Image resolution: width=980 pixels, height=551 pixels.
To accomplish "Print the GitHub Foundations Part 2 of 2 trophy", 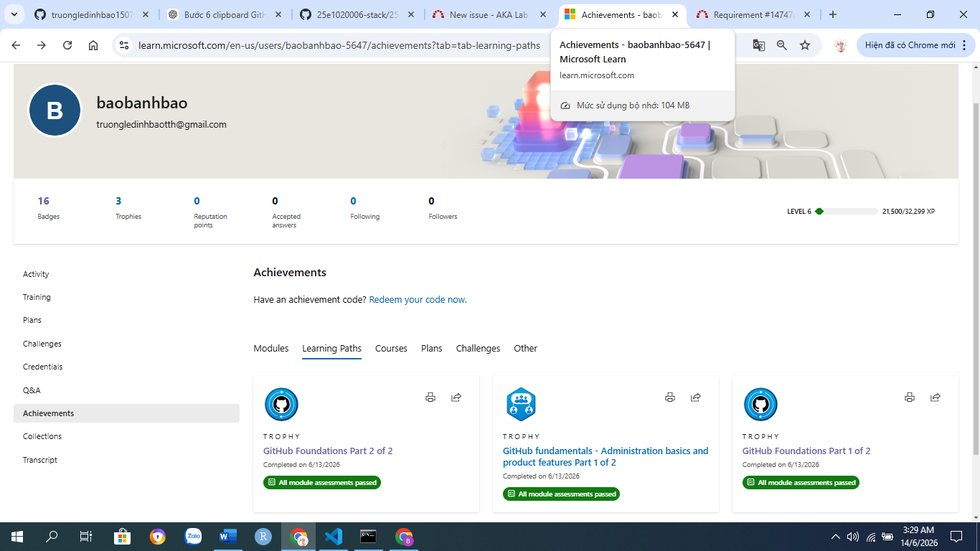I will 430,397.
